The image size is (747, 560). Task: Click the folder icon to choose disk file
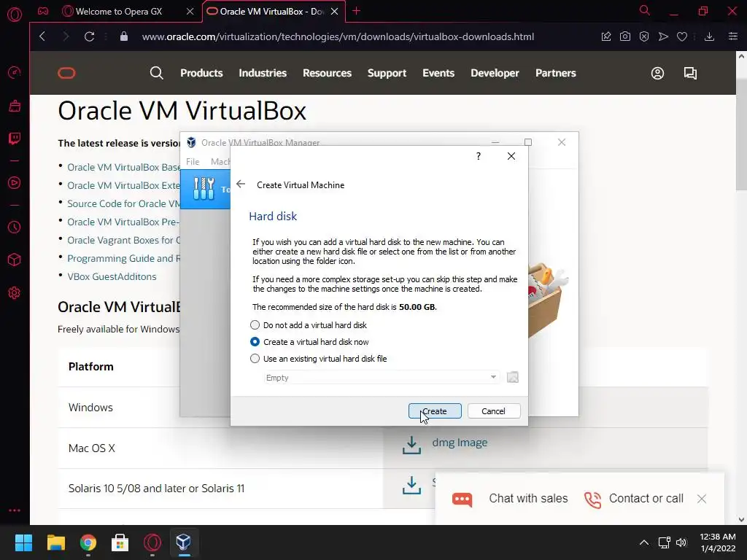(x=513, y=378)
